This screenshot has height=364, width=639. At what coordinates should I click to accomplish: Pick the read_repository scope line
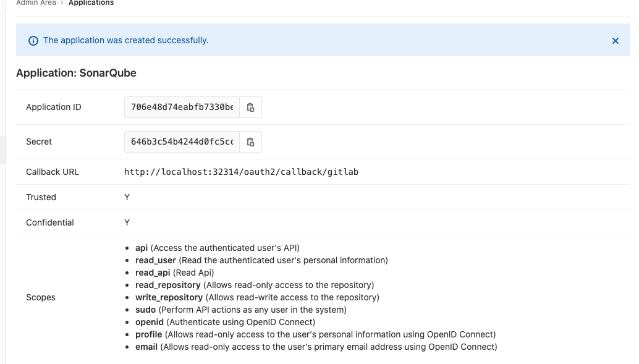[x=167, y=285]
